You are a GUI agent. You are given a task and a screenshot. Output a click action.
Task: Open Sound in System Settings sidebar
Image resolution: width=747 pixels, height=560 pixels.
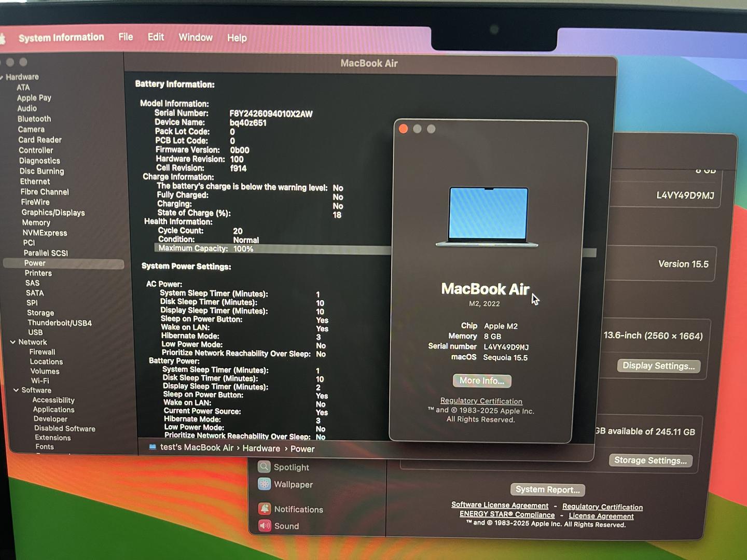coord(279,526)
